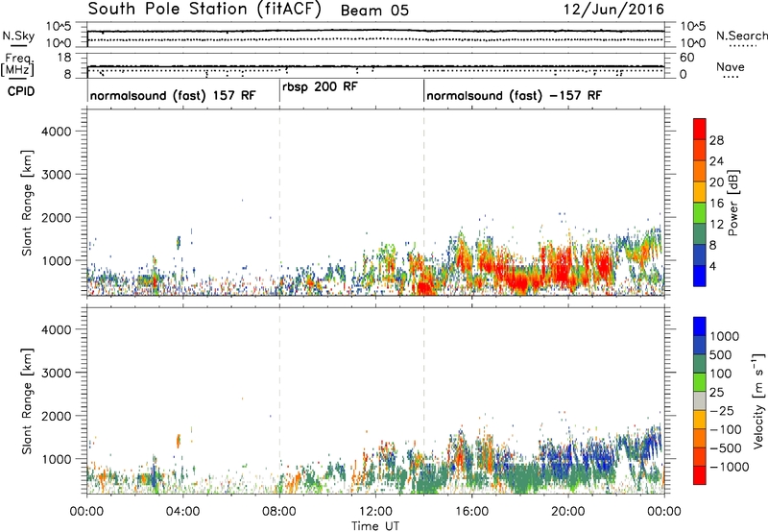Click the '-25' tick on the velocity scale
768x532 pixels.
pos(722,411)
